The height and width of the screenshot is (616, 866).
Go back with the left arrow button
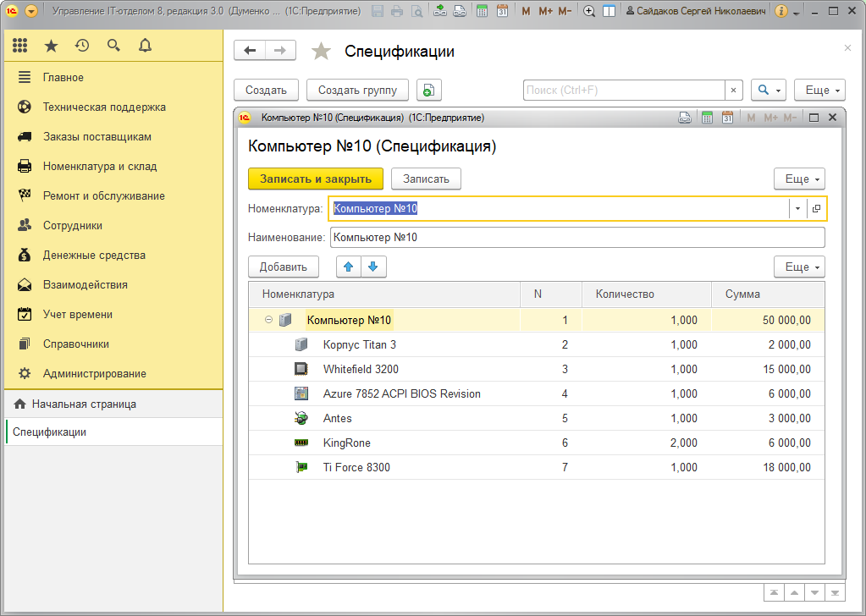(x=250, y=51)
